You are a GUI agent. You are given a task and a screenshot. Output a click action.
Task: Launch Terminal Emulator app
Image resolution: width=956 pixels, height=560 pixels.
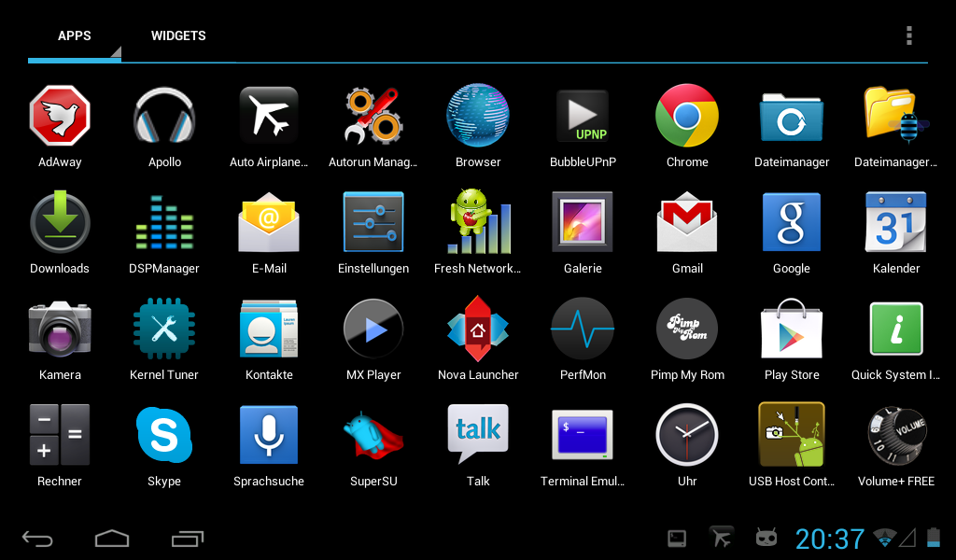(x=583, y=435)
